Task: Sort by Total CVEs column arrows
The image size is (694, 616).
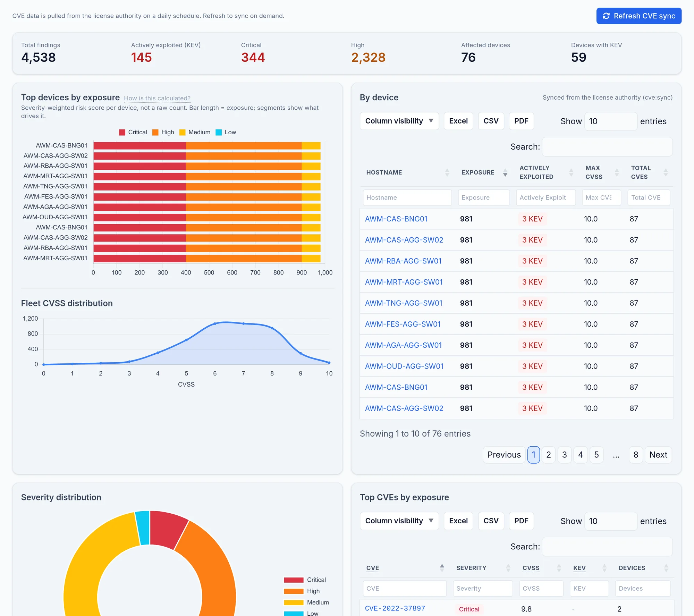Action: click(666, 172)
